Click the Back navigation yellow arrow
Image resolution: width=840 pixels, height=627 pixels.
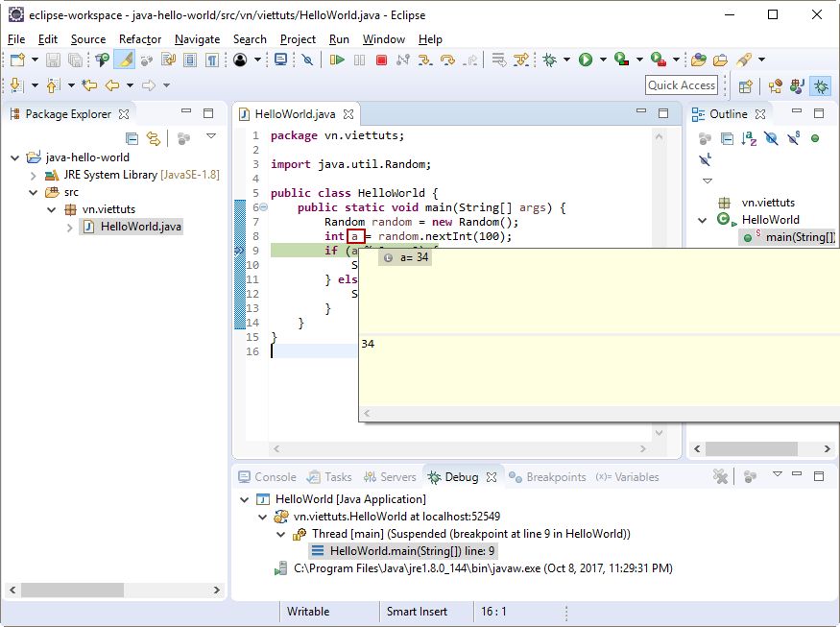[112, 85]
